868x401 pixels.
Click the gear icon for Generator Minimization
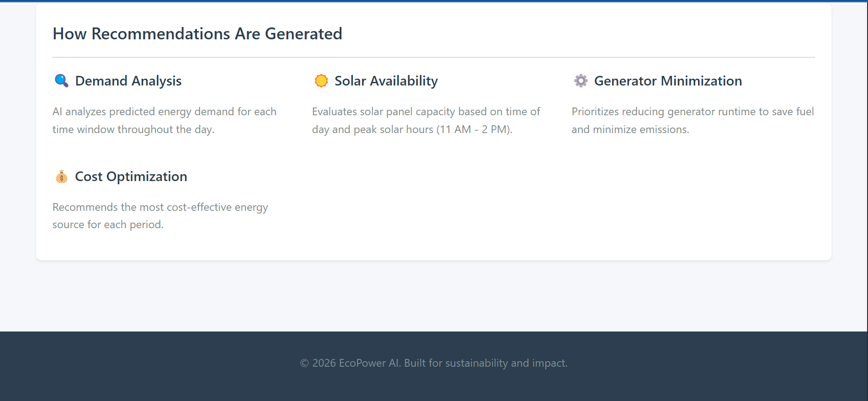(580, 81)
